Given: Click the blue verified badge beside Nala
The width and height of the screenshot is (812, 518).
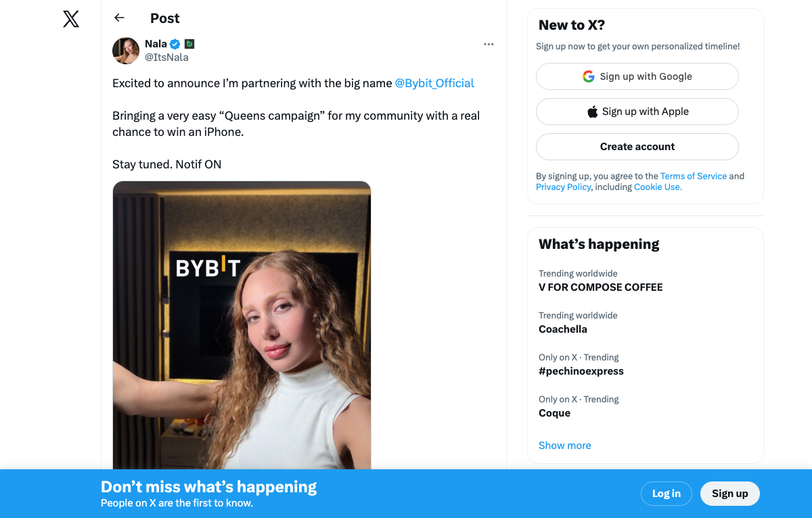Looking at the screenshot, I should coord(175,44).
